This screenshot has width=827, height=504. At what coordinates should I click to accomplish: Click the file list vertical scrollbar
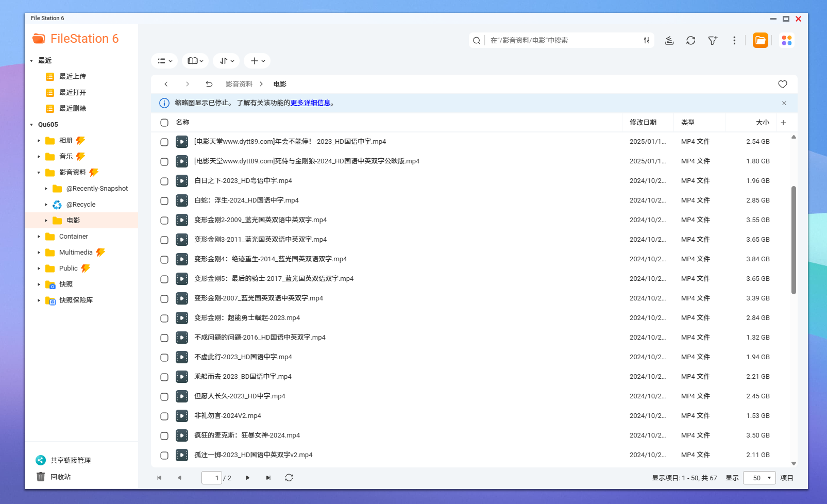tap(794, 240)
